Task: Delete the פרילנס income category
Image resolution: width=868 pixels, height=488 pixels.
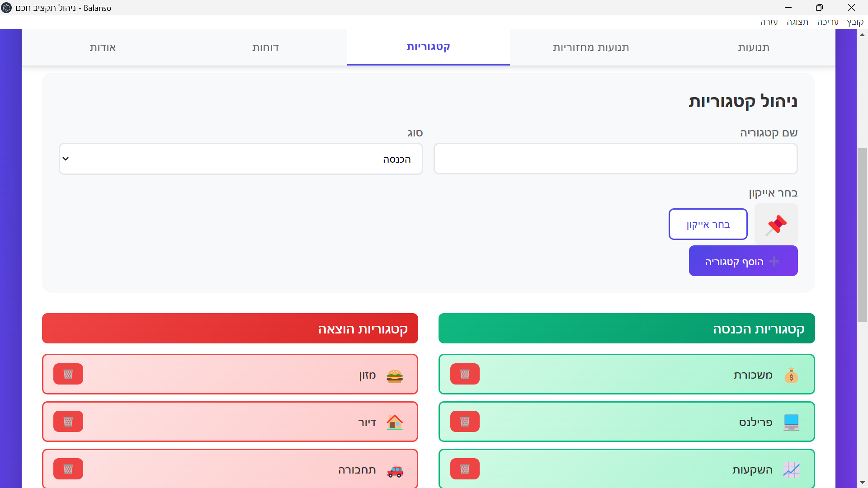Action: tap(465, 422)
